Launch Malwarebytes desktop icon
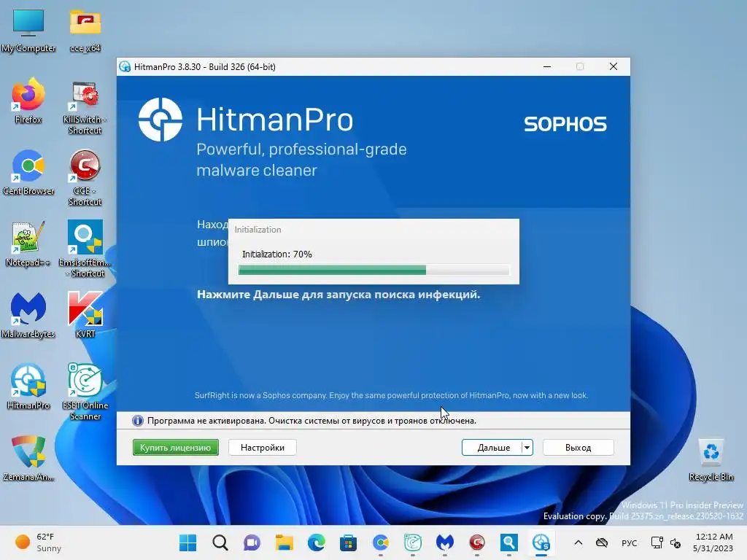 pos(28,316)
